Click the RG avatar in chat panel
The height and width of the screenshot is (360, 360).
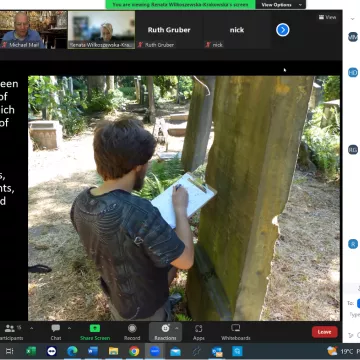353,150
